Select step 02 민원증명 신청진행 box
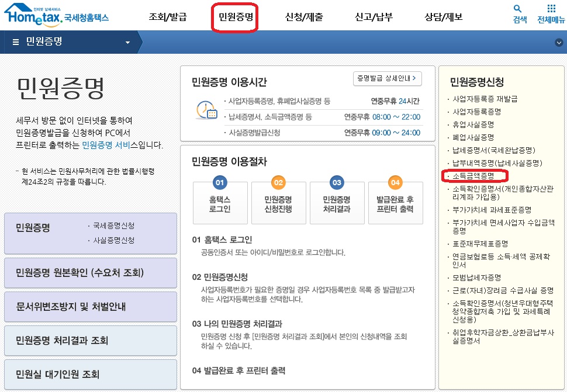 [278, 202]
